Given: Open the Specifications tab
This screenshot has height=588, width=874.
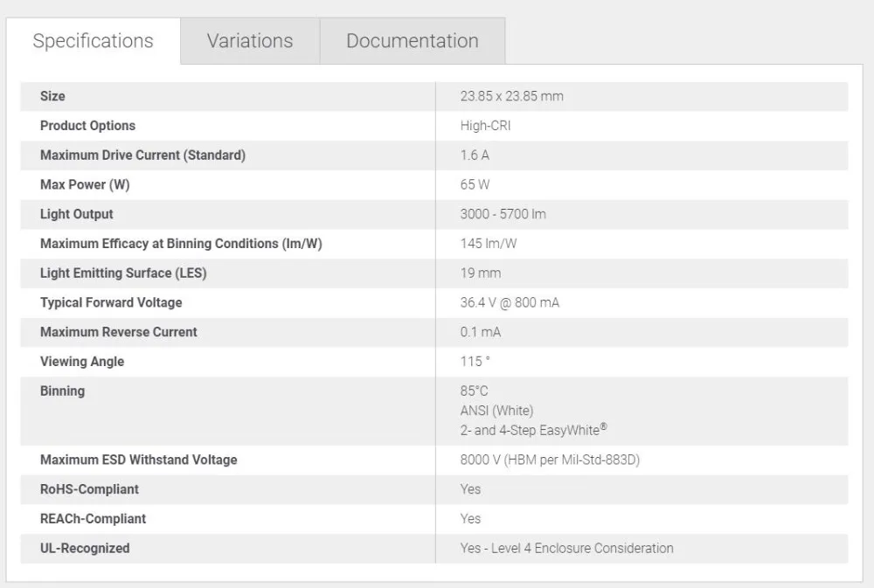Looking at the screenshot, I should 94,41.
